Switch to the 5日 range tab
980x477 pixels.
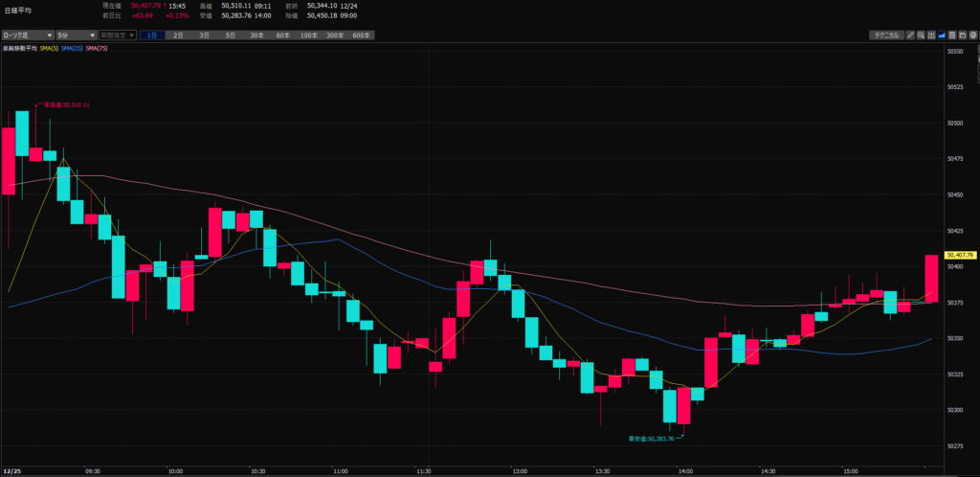(230, 35)
